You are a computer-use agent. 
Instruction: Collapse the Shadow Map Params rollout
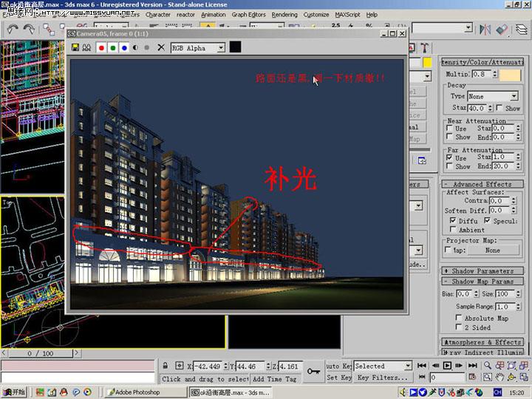click(x=482, y=282)
